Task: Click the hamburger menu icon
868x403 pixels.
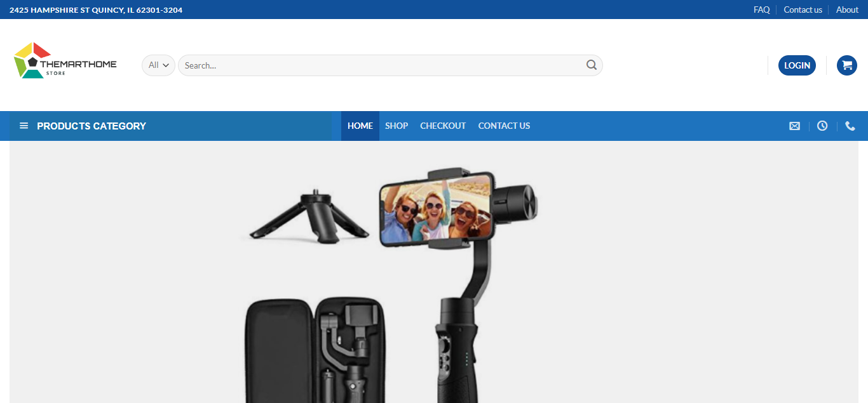Action: [x=24, y=126]
